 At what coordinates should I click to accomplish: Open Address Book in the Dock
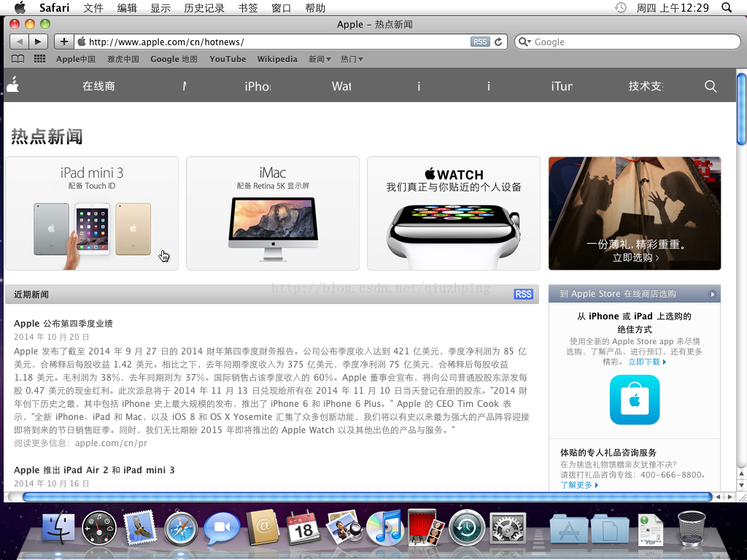click(263, 527)
